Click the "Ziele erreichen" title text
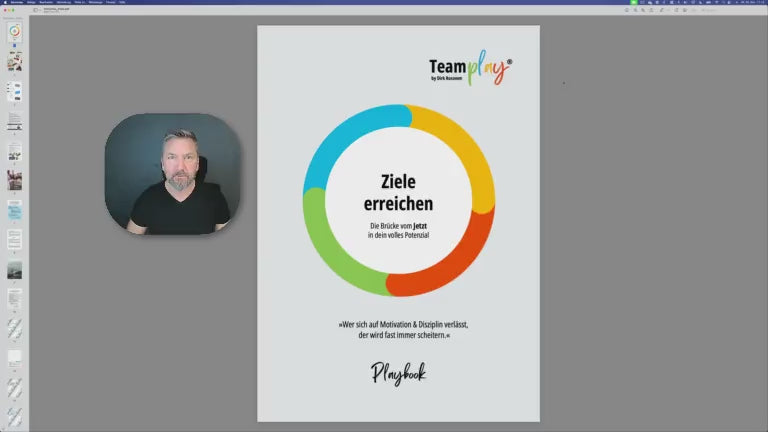This screenshot has width=768, height=432. coord(398,191)
